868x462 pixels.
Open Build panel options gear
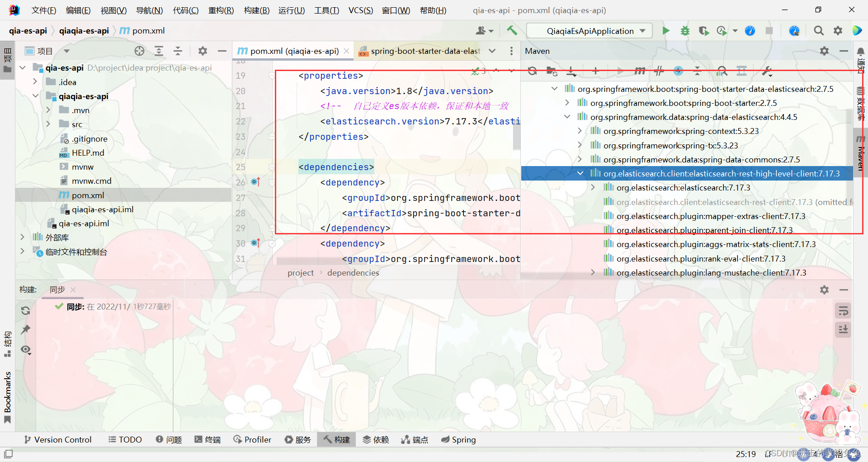coord(825,290)
